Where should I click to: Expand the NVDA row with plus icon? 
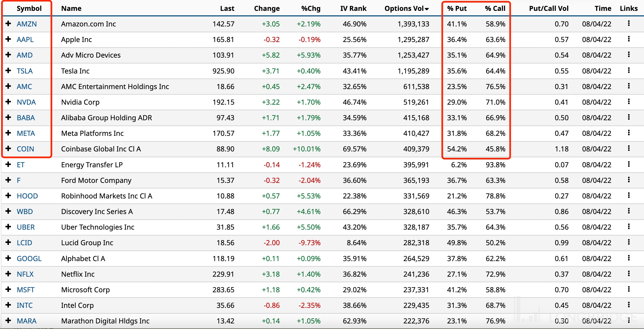click(x=8, y=102)
